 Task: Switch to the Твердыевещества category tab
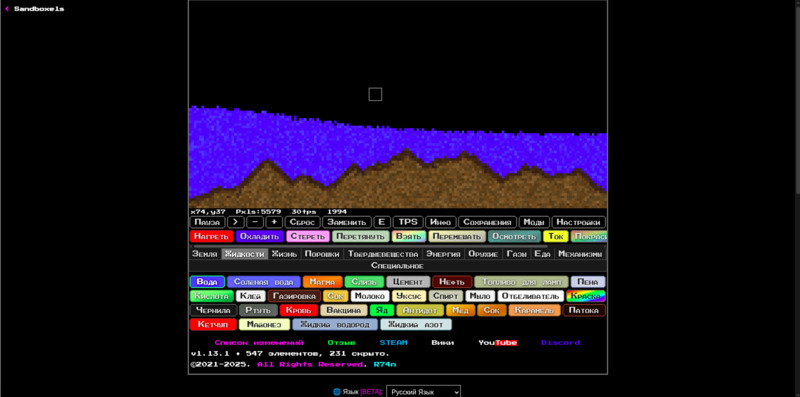(x=383, y=254)
